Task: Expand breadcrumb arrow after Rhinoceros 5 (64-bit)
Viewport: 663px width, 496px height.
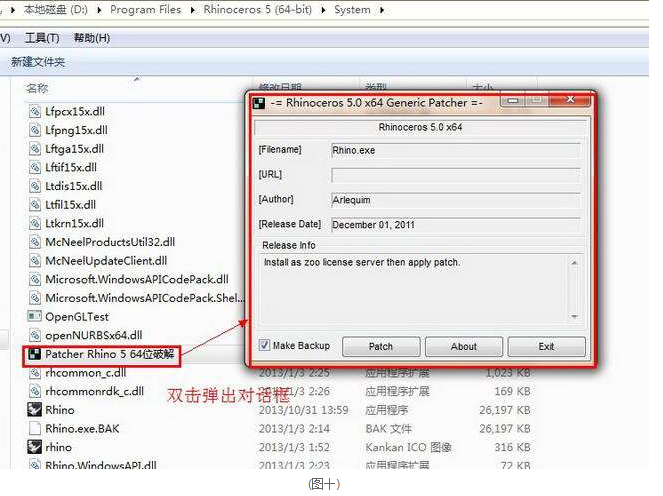Action: pos(323,10)
